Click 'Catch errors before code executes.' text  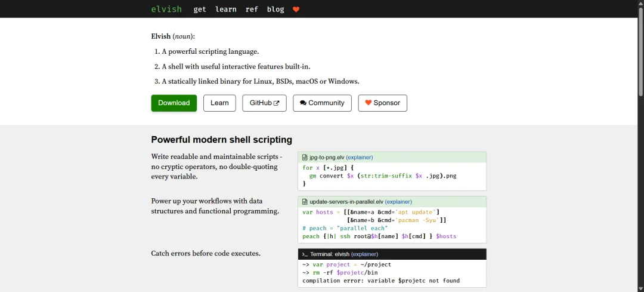click(x=206, y=253)
